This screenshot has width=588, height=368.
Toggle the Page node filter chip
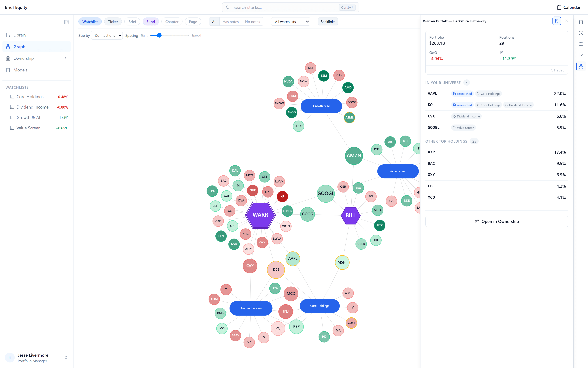[193, 22]
